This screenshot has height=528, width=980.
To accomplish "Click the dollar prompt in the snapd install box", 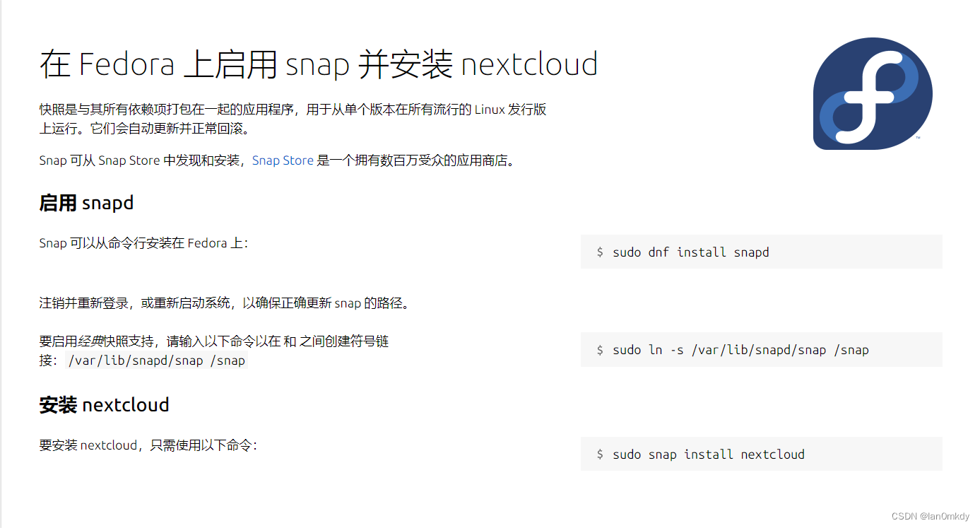I will (598, 252).
